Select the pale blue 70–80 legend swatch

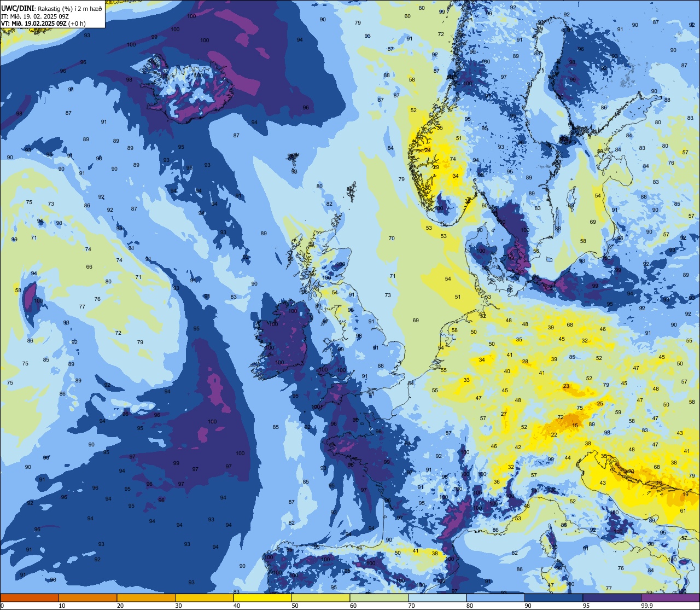pos(437,597)
